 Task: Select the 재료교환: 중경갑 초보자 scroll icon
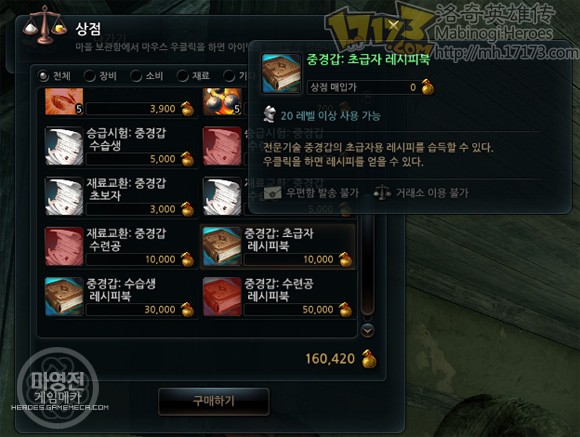[64, 196]
